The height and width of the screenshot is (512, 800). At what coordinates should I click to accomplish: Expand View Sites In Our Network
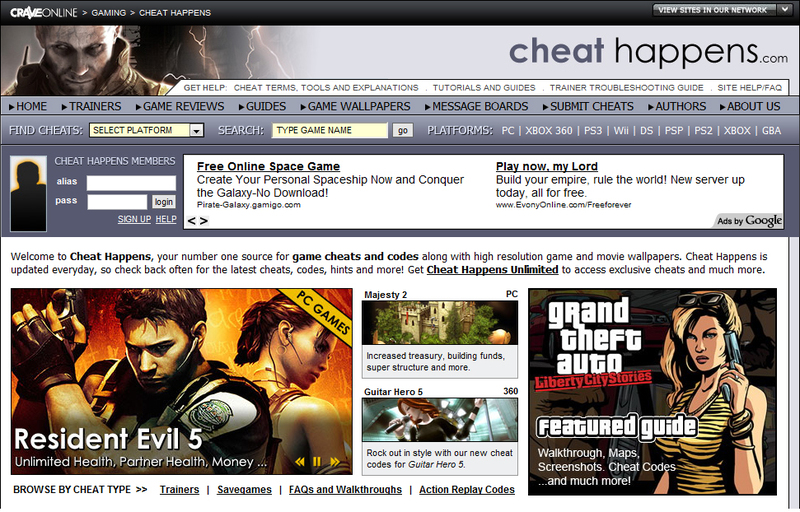click(x=721, y=10)
